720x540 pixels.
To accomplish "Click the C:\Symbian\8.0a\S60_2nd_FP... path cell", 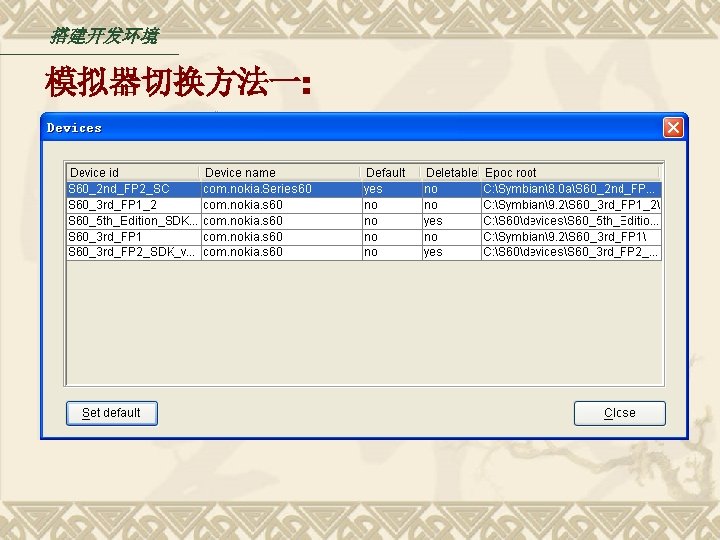I will [571, 189].
